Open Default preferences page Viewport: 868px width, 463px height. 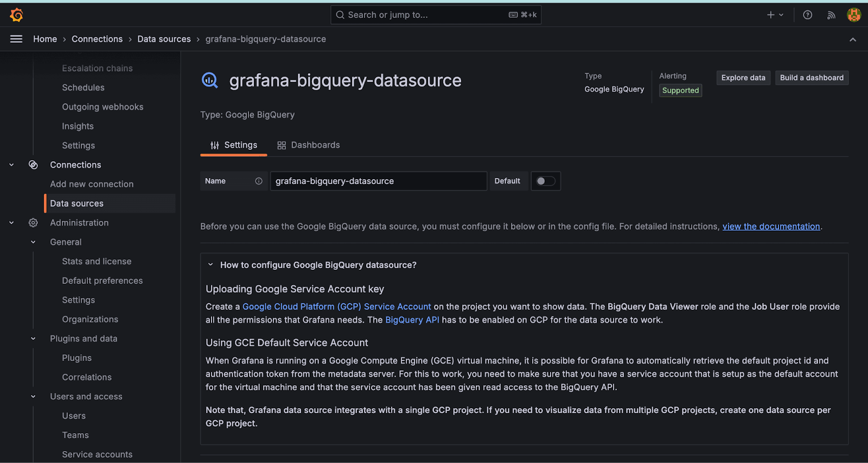[x=102, y=281]
